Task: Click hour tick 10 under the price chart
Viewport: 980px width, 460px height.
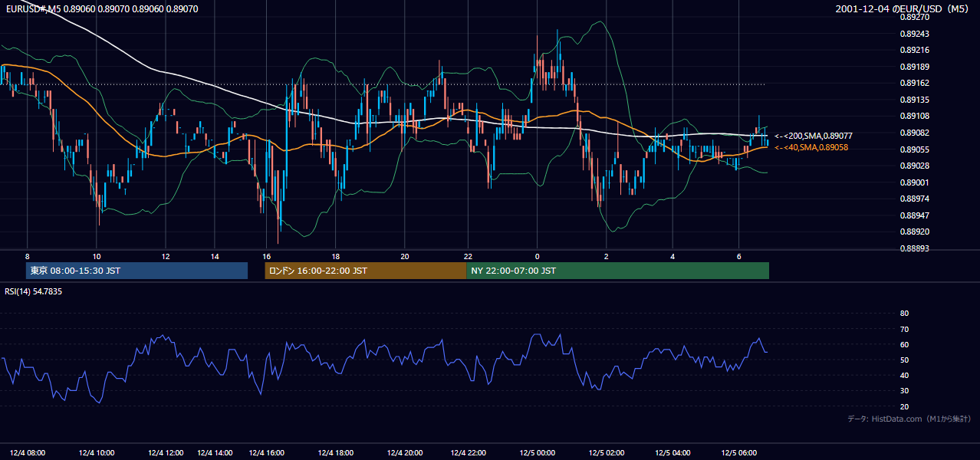Action: click(x=97, y=256)
